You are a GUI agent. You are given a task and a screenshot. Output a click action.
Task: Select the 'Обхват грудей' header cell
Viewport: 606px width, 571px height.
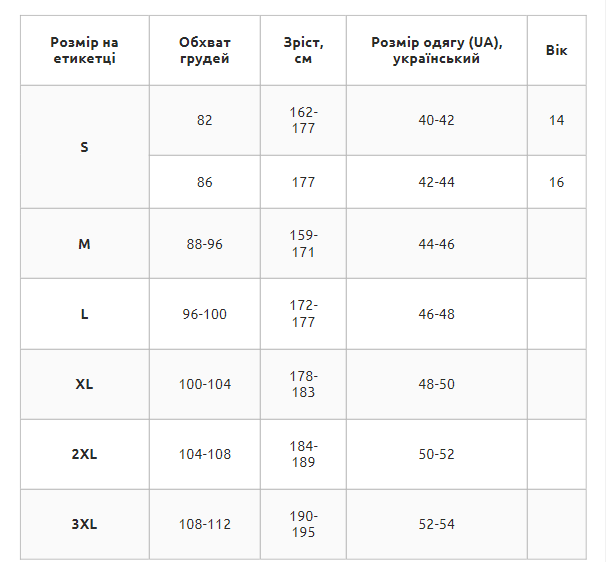pos(205,50)
